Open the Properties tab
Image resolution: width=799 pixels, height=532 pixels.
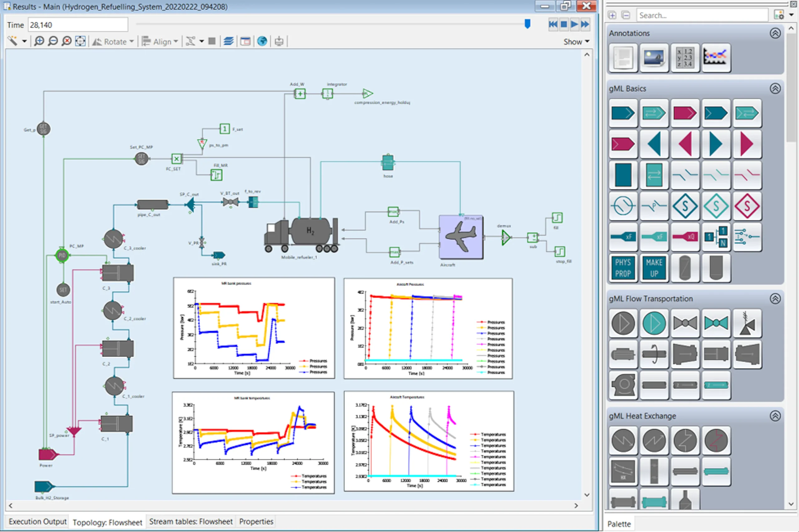click(256, 521)
